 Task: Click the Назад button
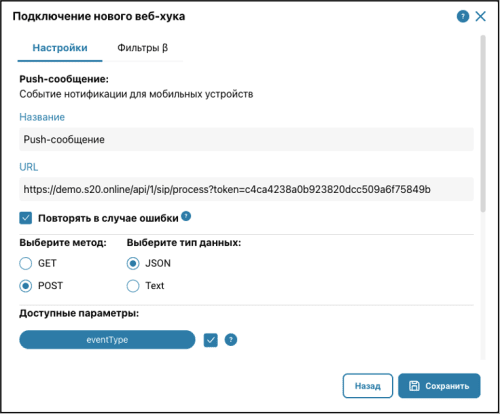(x=368, y=386)
